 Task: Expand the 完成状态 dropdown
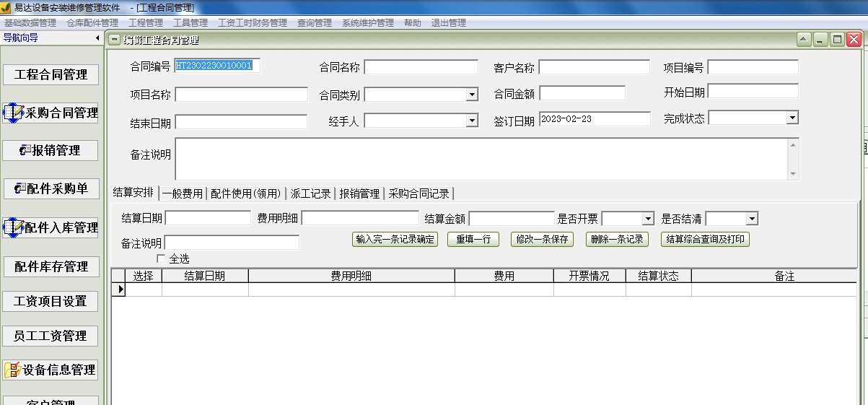792,117
